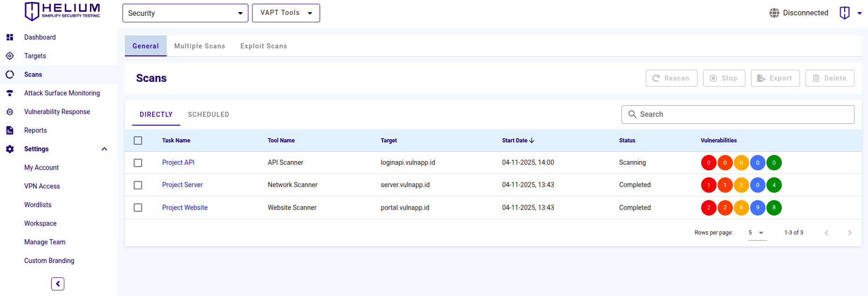The image size is (868, 296).
Task: Click the Targets crosshair icon
Action: pyautogui.click(x=10, y=56)
